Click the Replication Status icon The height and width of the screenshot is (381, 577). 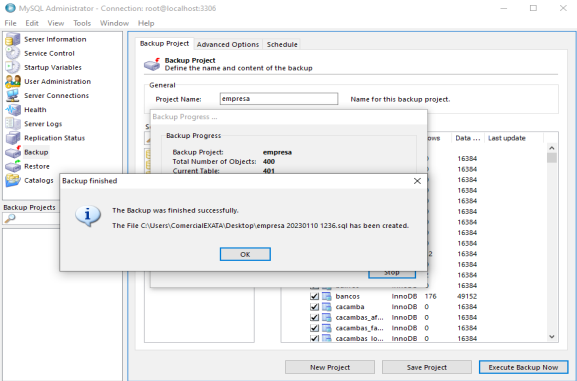click(x=13, y=138)
